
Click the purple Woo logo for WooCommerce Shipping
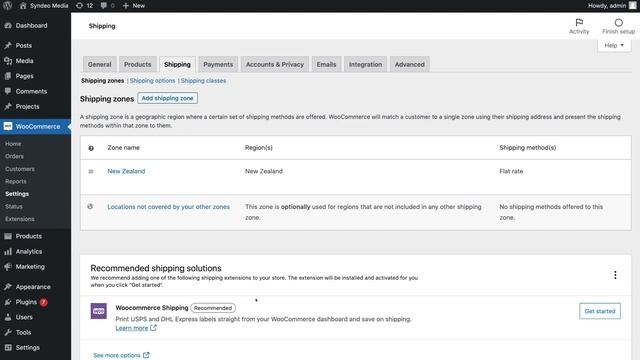point(98,311)
